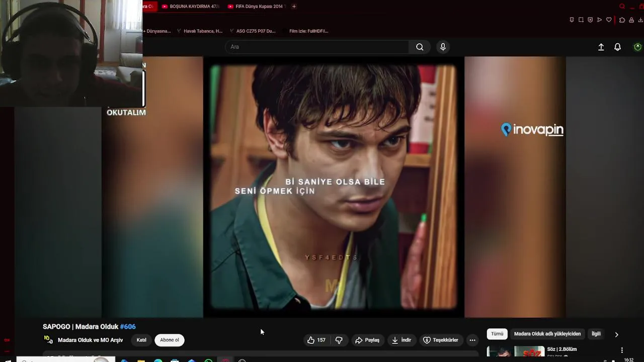This screenshot has width=644, height=362.
Task: Click the browser pin icon in toolbar
Action: (572, 20)
